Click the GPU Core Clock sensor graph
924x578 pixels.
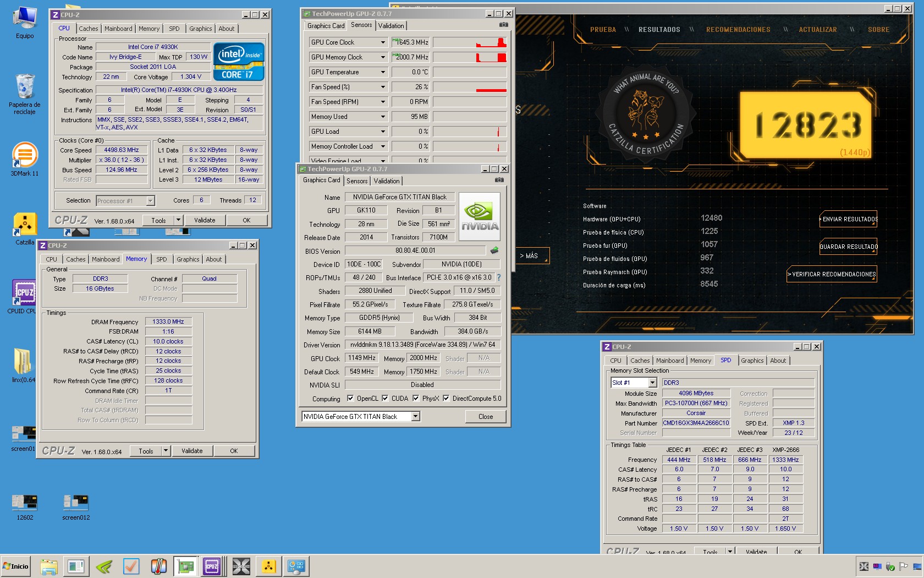point(470,42)
